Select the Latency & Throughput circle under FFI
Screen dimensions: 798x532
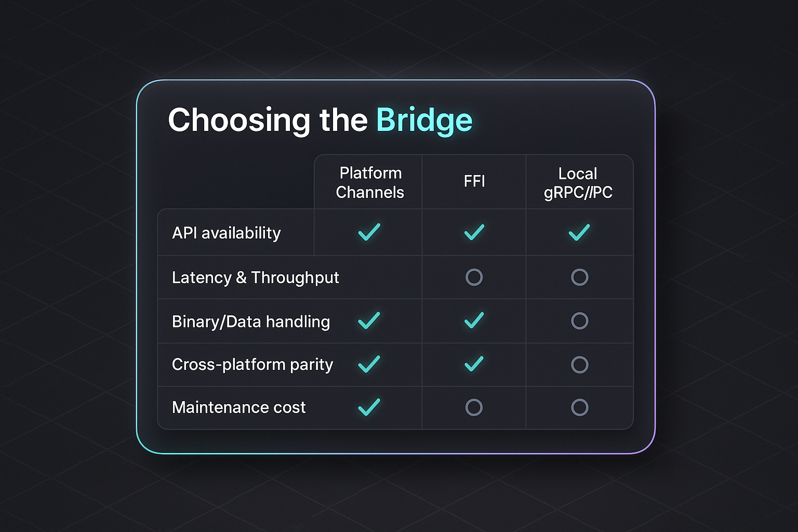coord(474,277)
